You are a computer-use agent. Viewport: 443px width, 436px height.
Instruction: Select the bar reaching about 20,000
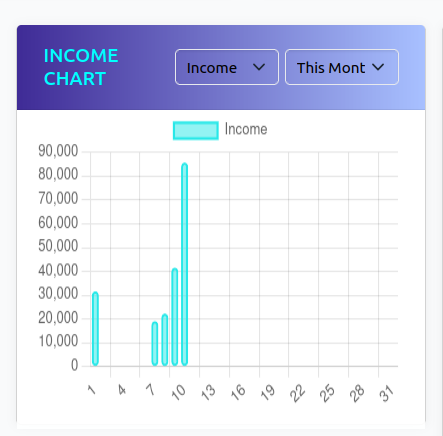tap(165, 340)
